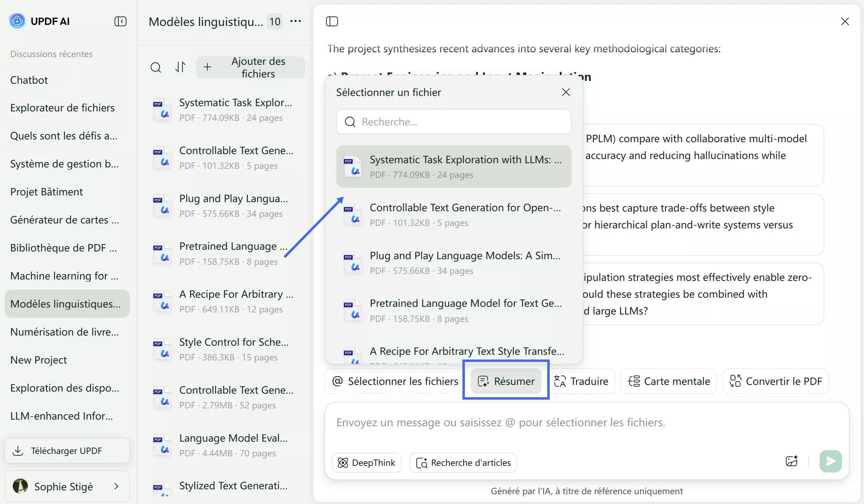Open Sélectionner les fichiers picker
Image resolution: width=864 pixels, height=504 pixels.
click(x=395, y=381)
